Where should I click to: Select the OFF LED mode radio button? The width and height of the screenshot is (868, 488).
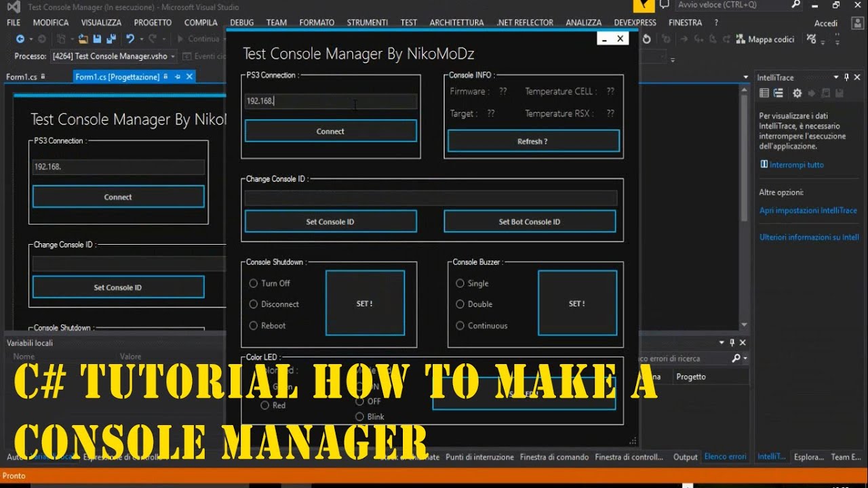(359, 401)
